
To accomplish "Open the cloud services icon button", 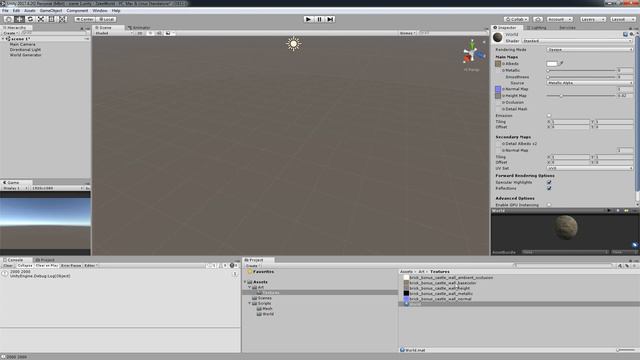I will 538,19.
